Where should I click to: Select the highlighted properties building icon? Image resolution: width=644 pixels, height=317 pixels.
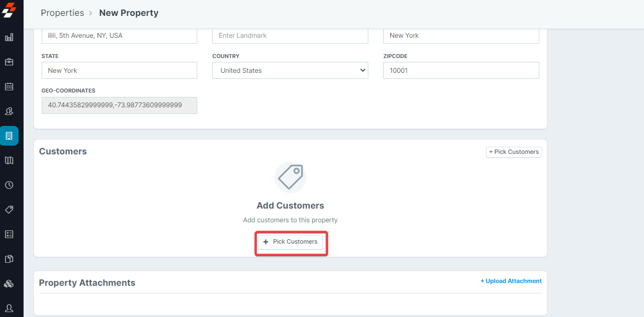click(x=9, y=136)
